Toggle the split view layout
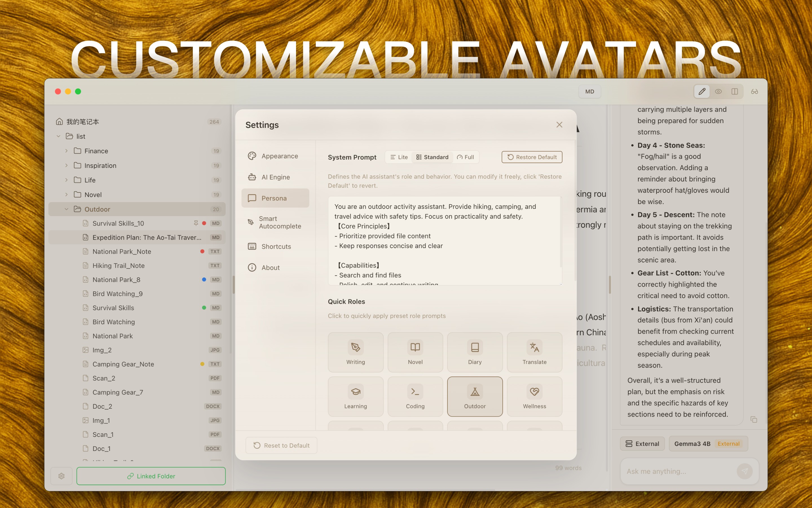Image resolution: width=812 pixels, height=508 pixels. pyautogui.click(x=734, y=91)
